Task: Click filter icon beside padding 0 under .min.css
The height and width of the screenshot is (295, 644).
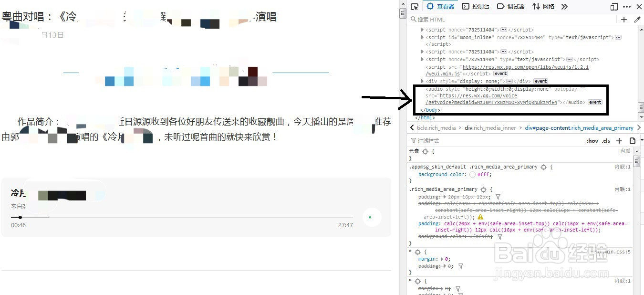Action: point(461,266)
